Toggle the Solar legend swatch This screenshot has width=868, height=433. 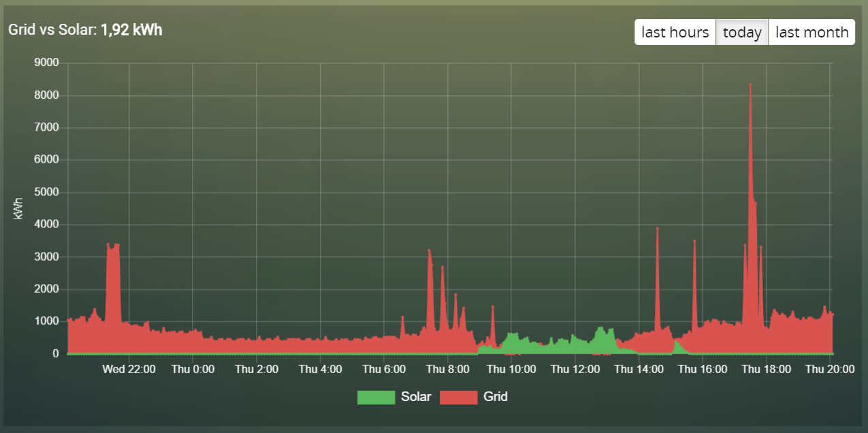pyautogui.click(x=376, y=397)
